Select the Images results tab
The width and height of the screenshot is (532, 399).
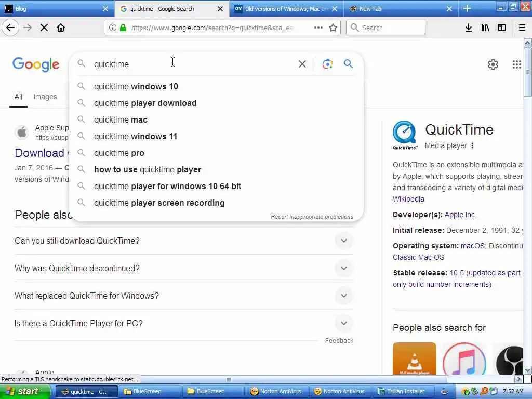click(45, 97)
